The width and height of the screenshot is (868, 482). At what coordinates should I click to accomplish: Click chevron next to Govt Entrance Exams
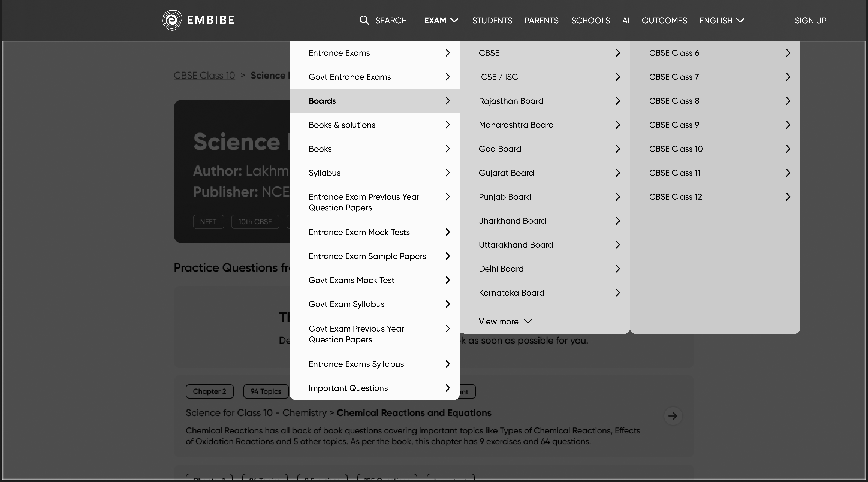447,77
